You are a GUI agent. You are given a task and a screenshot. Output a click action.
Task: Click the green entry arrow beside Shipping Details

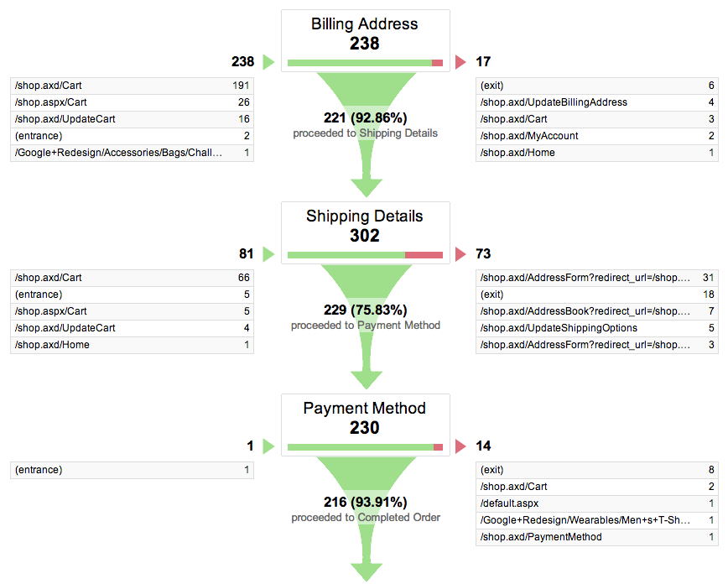coord(268,254)
